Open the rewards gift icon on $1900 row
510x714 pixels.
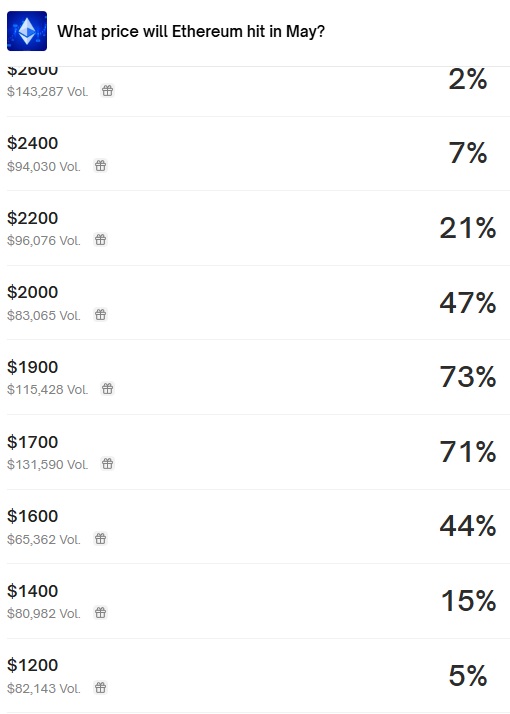(x=107, y=389)
